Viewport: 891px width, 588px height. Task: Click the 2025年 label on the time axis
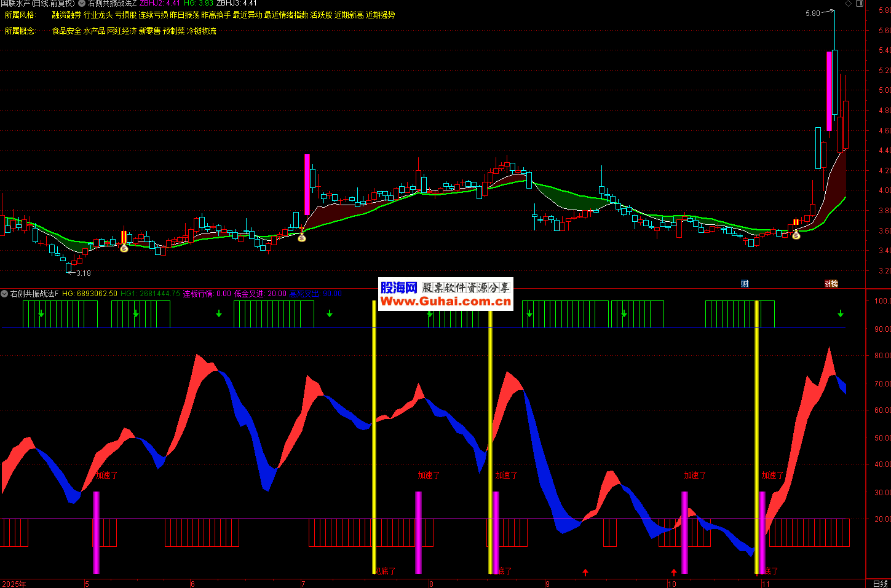[x=15, y=584]
